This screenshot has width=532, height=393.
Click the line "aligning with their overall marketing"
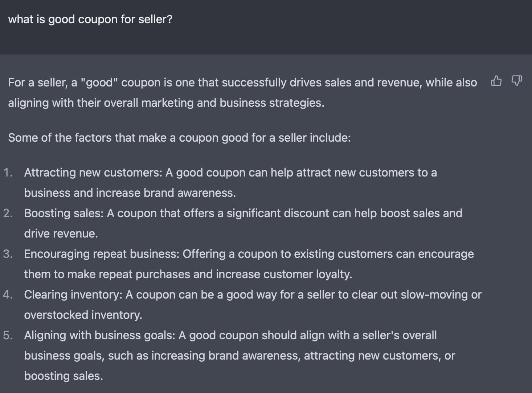point(166,103)
